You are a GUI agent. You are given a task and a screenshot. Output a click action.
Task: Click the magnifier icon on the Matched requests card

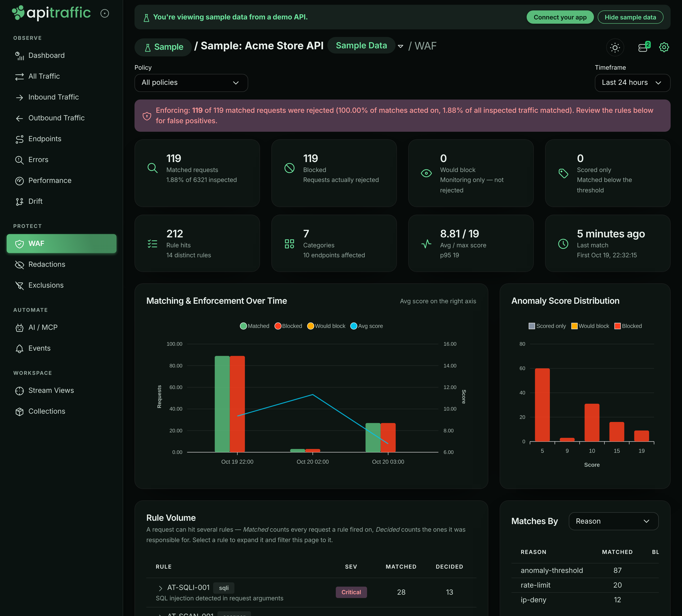pyautogui.click(x=153, y=168)
